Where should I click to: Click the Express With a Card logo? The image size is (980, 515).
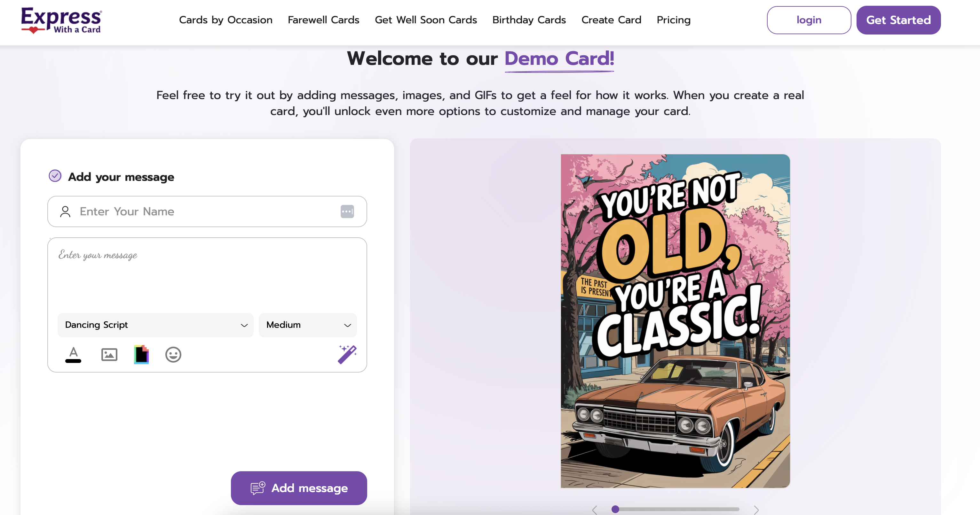coord(61,20)
